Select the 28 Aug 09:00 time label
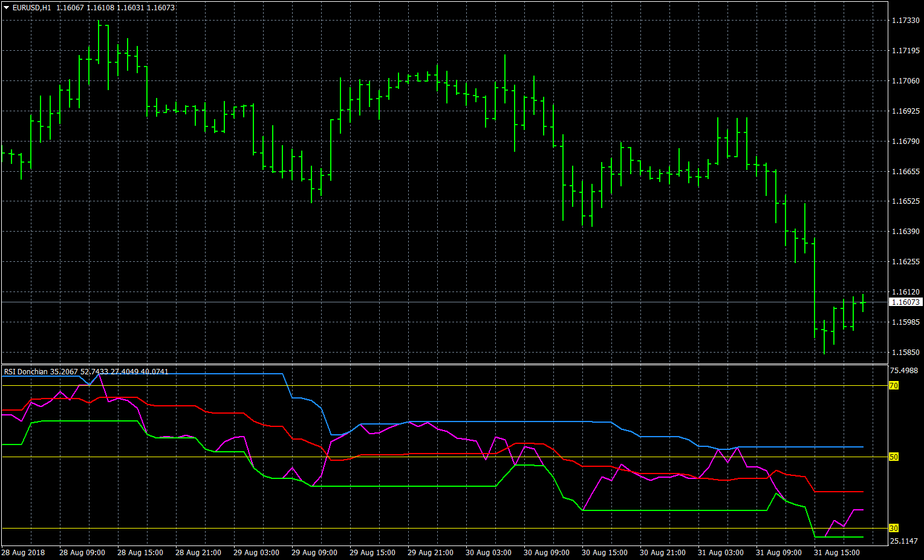This screenshot has width=924, height=560. point(82,553)
